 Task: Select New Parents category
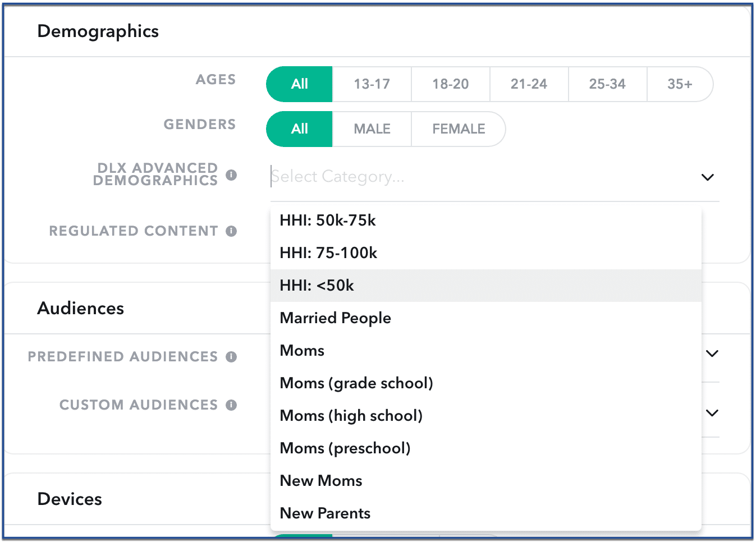pyautogui.click(x=486, y=513)
